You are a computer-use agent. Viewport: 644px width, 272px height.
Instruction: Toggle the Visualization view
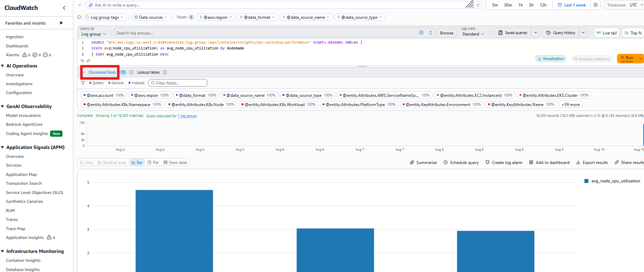551,59
